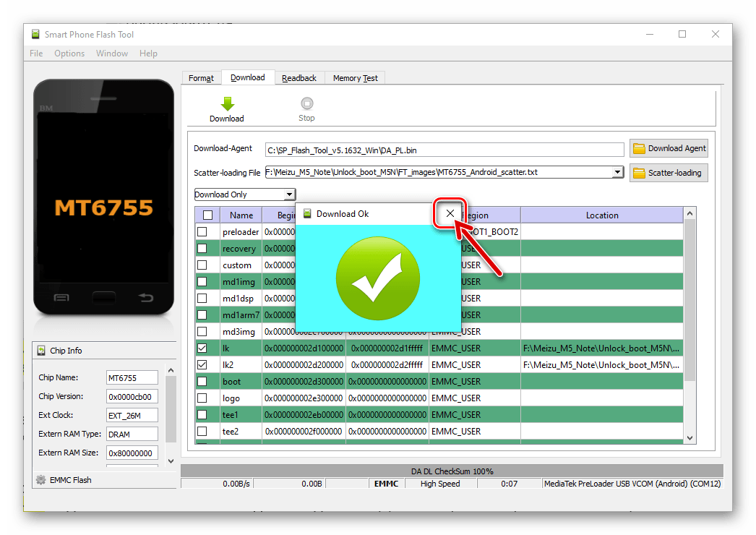Click the MediaTek PreLoader USB VCOM status
Viewport: 756px width, 535px height.
click(632, 484)
